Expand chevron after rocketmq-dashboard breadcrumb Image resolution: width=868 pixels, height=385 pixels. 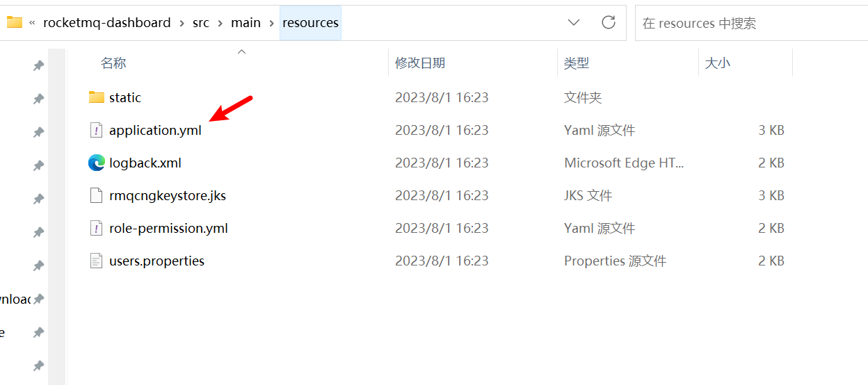(182, 23)
